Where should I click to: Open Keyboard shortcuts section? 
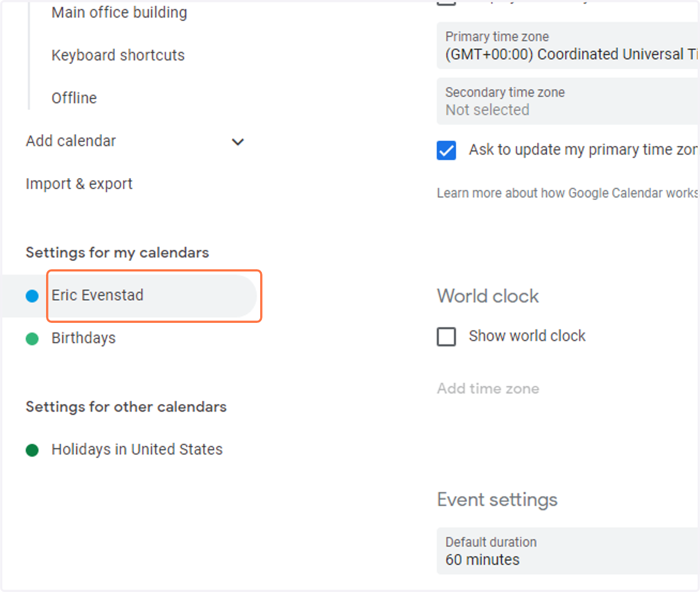(x=118, y=55)
